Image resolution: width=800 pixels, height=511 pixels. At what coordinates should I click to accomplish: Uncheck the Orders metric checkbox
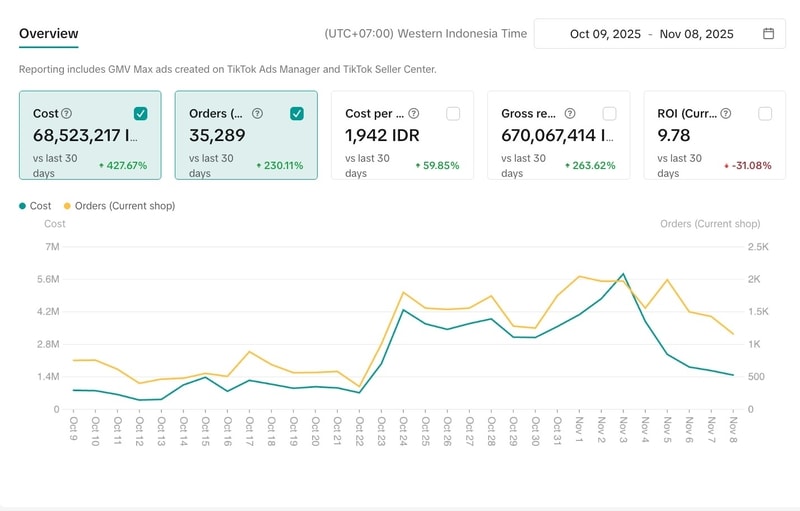click(x=297, y=114)
